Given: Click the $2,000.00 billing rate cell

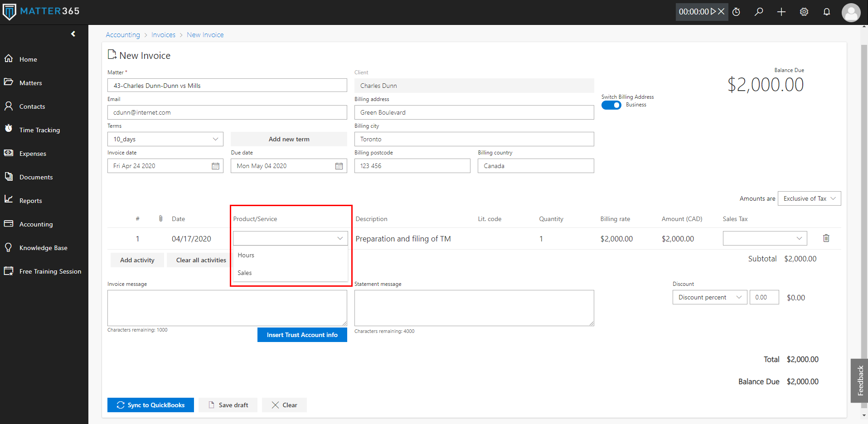Looking at the screenshot, I should coord(616,239).
